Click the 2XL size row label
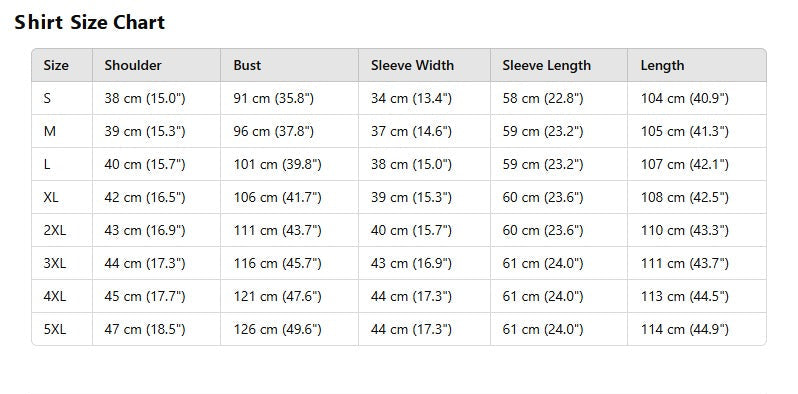 pos(55,230)
